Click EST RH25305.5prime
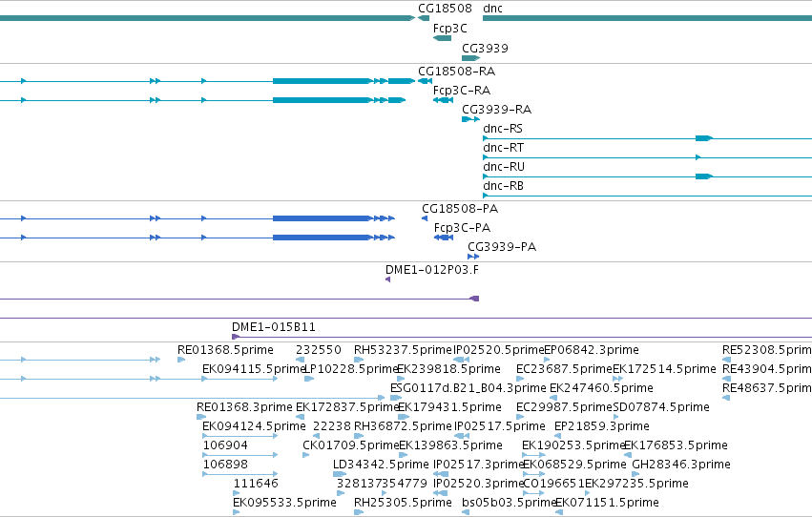812x517 pixels. tap(403, 504)
